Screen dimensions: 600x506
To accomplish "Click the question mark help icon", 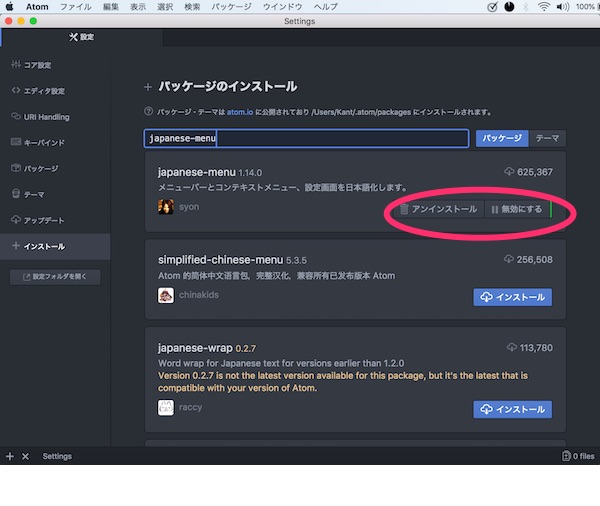I will click(x=148, y=111).
